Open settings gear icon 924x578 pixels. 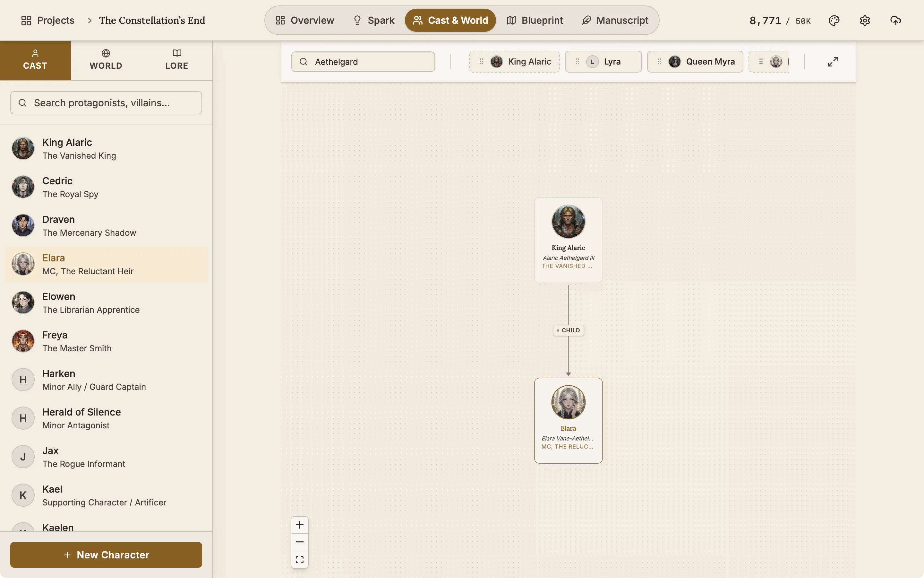coord(865,20)
